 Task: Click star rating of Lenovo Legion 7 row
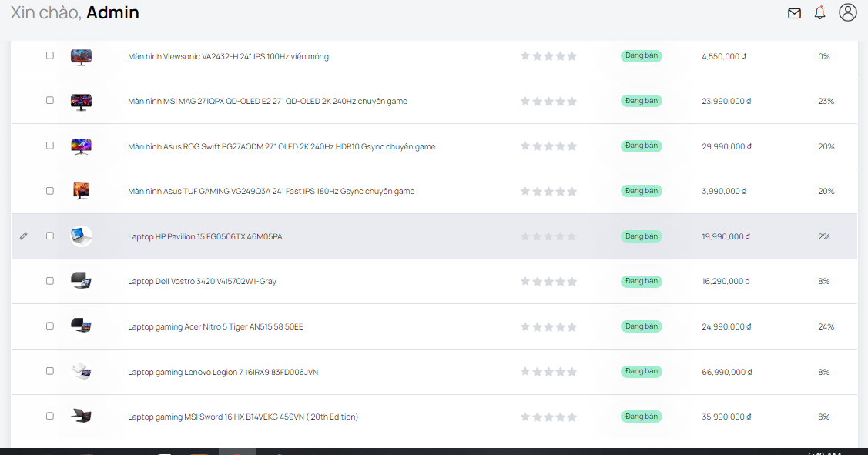[548, 371]
